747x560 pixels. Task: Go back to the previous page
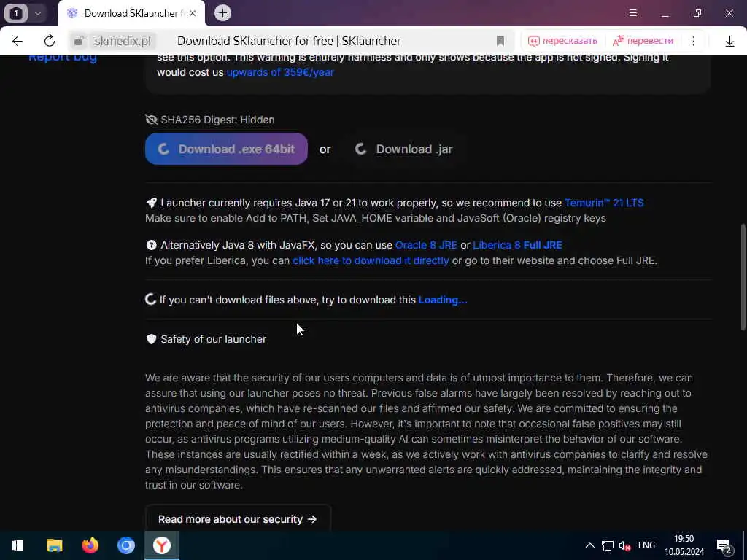[18, 41]
